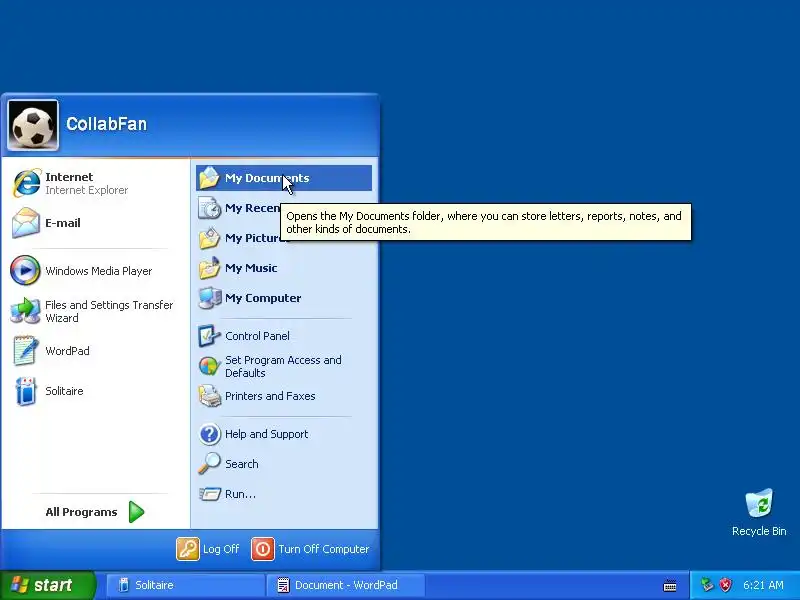Click the Recycle Bin label text
This screenshot has height=600, width=800.
(759, 531)
